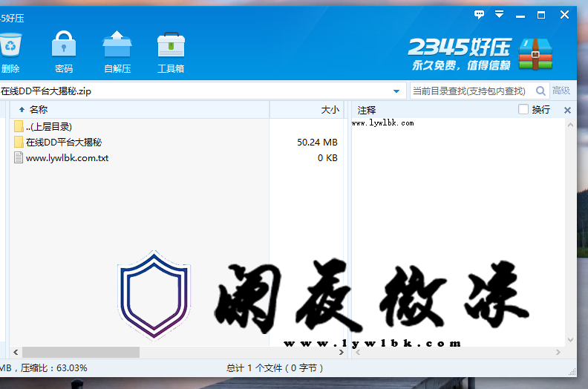Screen dimensions: 588x389
Task: Sort files by Size (大小) column
Action: click(329, 110)
